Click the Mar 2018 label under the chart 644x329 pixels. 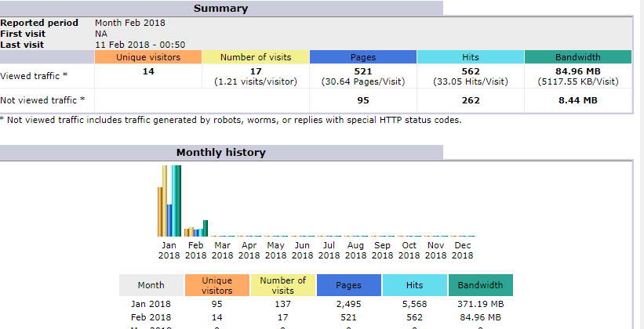222,250
